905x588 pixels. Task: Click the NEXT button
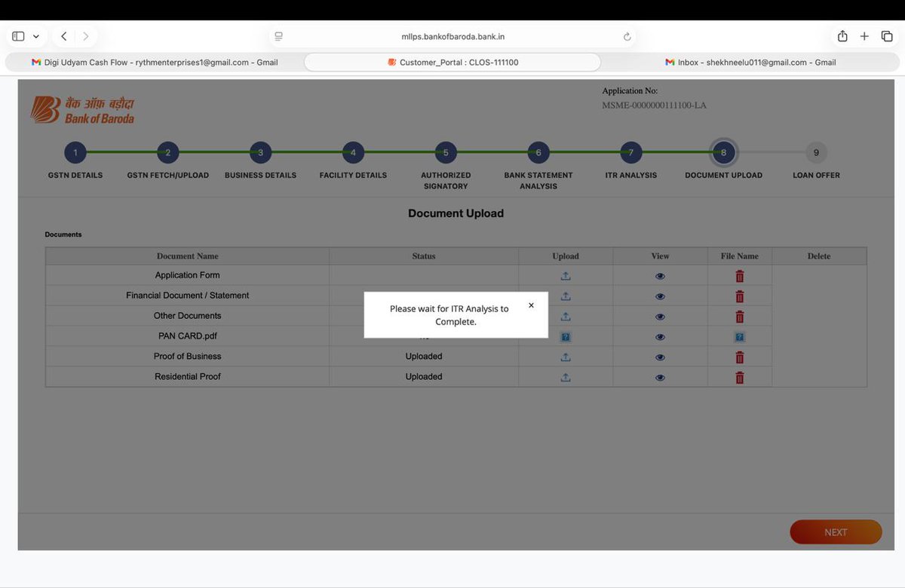click(x=836, y=532)
